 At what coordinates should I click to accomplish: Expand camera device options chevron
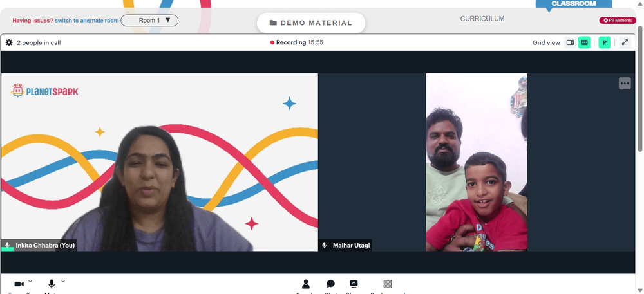(x=30, y=281)
